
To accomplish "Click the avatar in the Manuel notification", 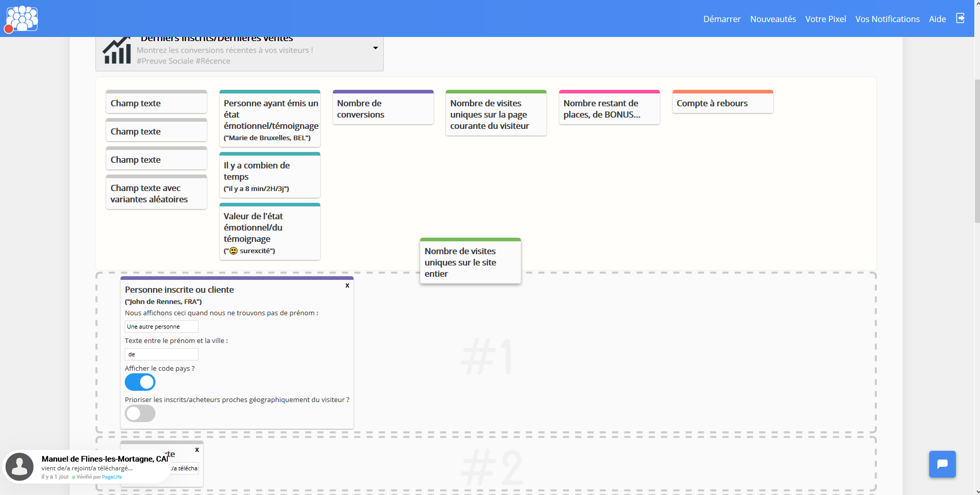I will (19, 466).
